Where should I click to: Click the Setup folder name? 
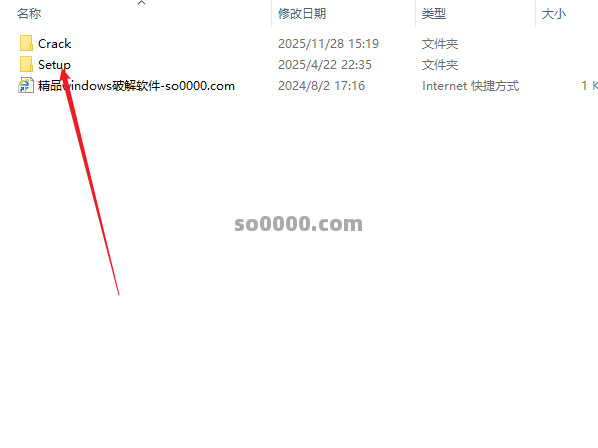(54, 65)
